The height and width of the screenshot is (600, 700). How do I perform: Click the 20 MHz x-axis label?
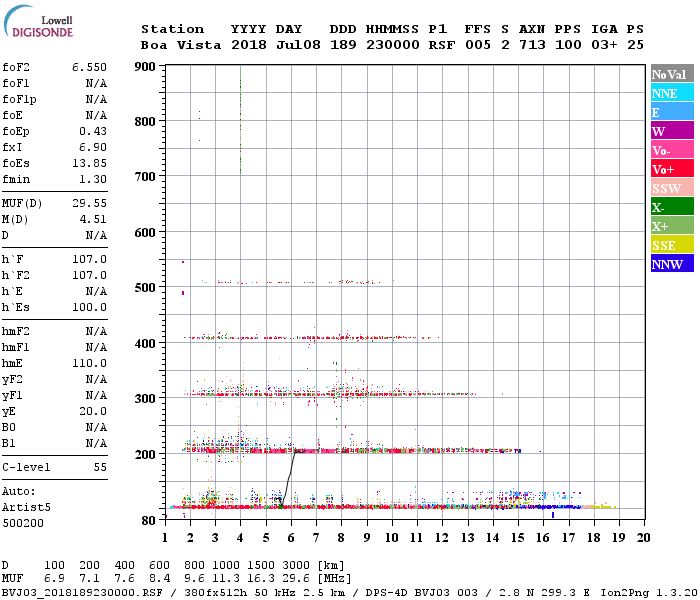pos(643,538)
